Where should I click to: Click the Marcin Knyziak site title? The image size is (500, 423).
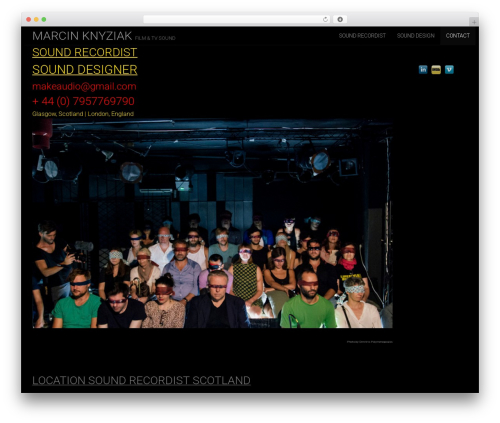pyautogui.click(x=82, y=36)
